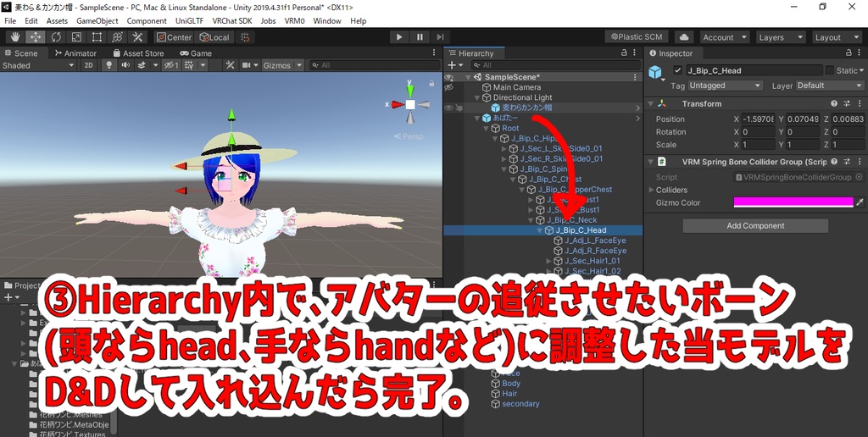Open the File menu

click(10, 21)
